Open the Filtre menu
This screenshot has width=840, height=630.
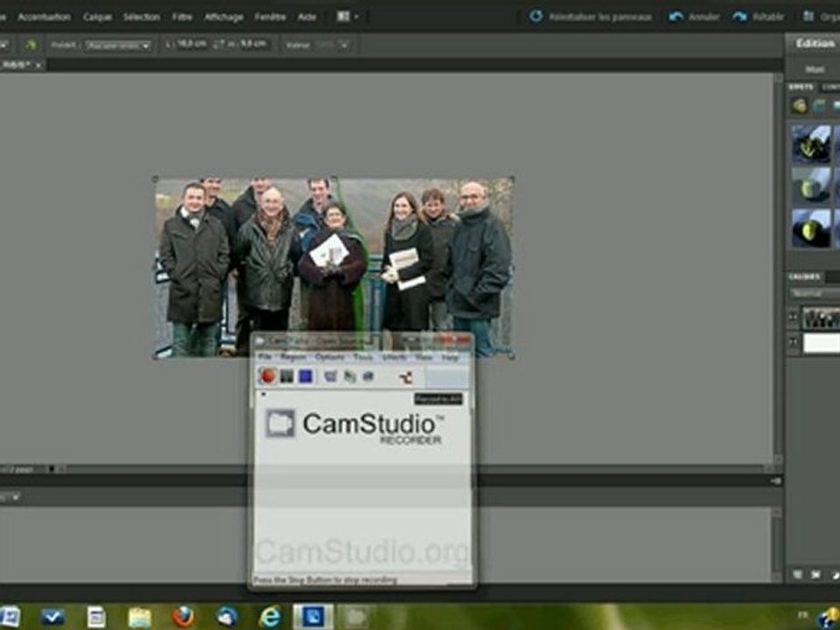[x=182, y=17]
